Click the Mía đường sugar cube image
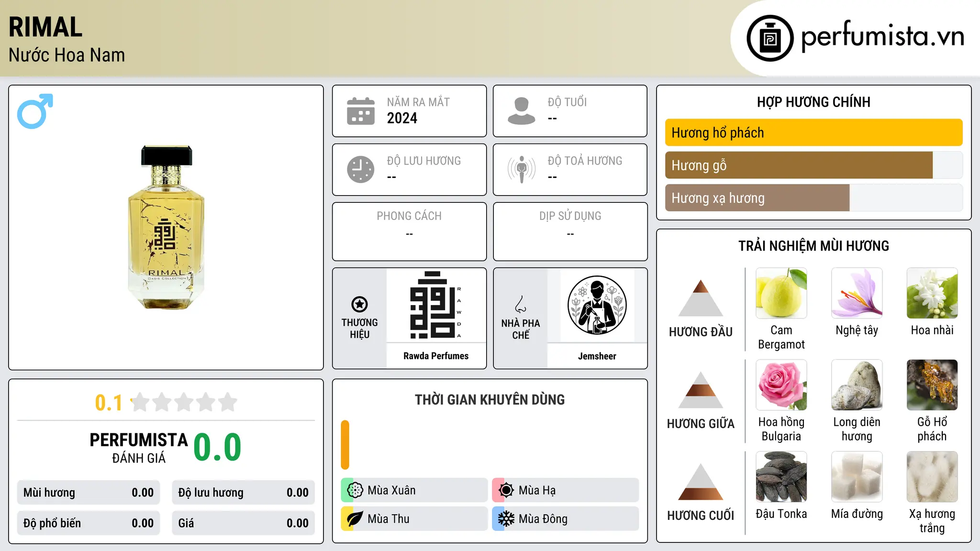This screenshot has width=980, height=551. (857, 477)
